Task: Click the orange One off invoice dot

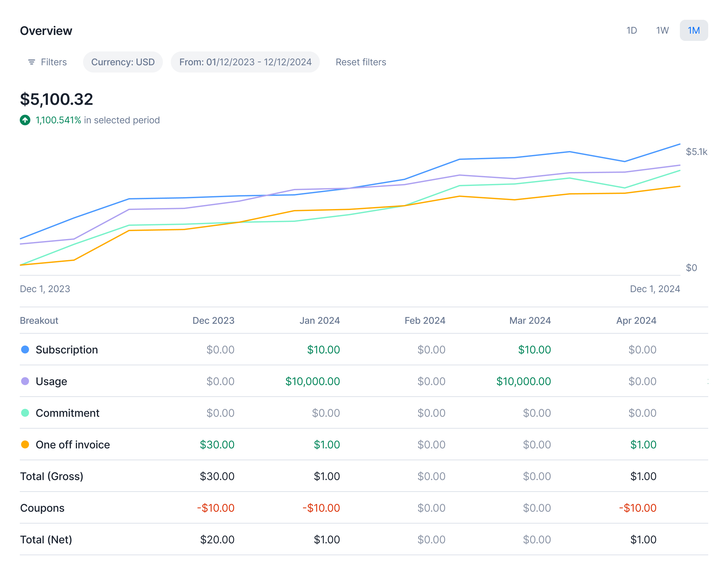Action: click(x=25, y=445)
